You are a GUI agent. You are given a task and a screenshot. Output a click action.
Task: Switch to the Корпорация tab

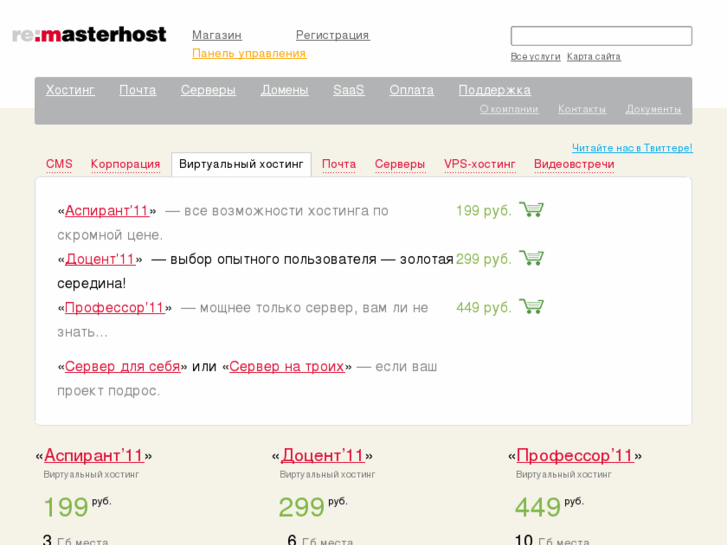click(125, 164)
